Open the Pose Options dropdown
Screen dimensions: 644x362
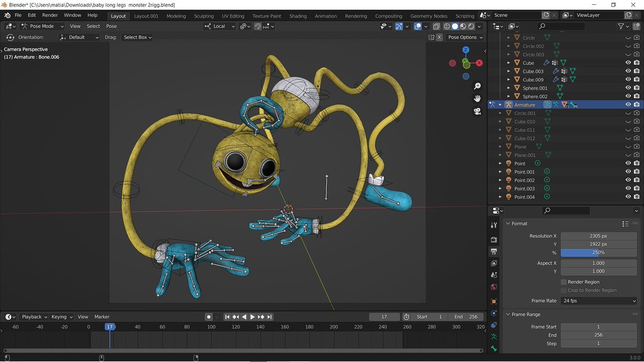click(x=465, y=38)
